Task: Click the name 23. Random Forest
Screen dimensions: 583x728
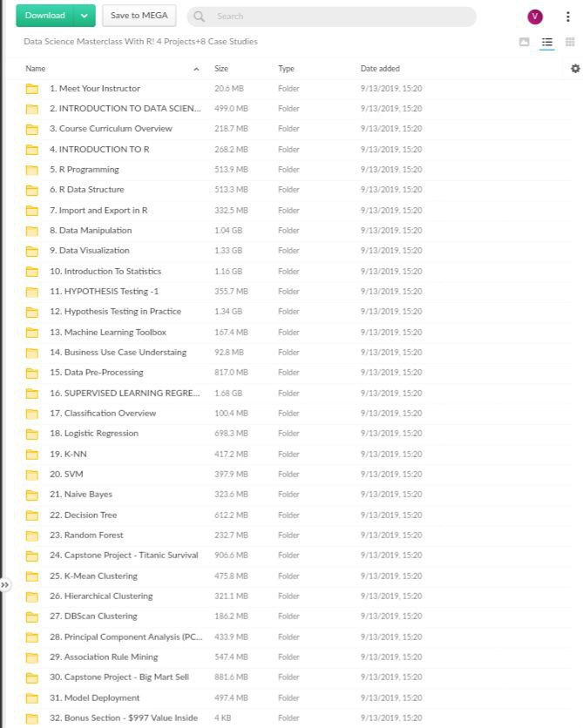Action: tap(86, 535)
